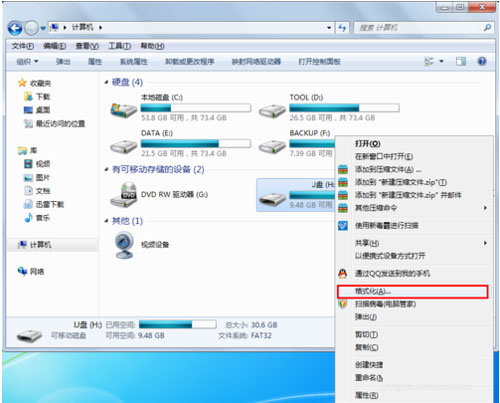This screenshot has height=403, width=500.
Task: Click the change view icon
Action: point(429,61)
